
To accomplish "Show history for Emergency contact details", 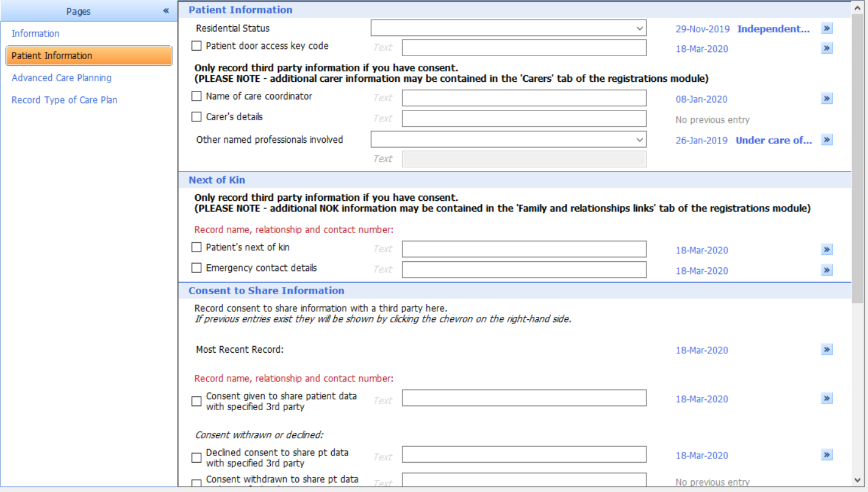I will [x=827, y=270].
